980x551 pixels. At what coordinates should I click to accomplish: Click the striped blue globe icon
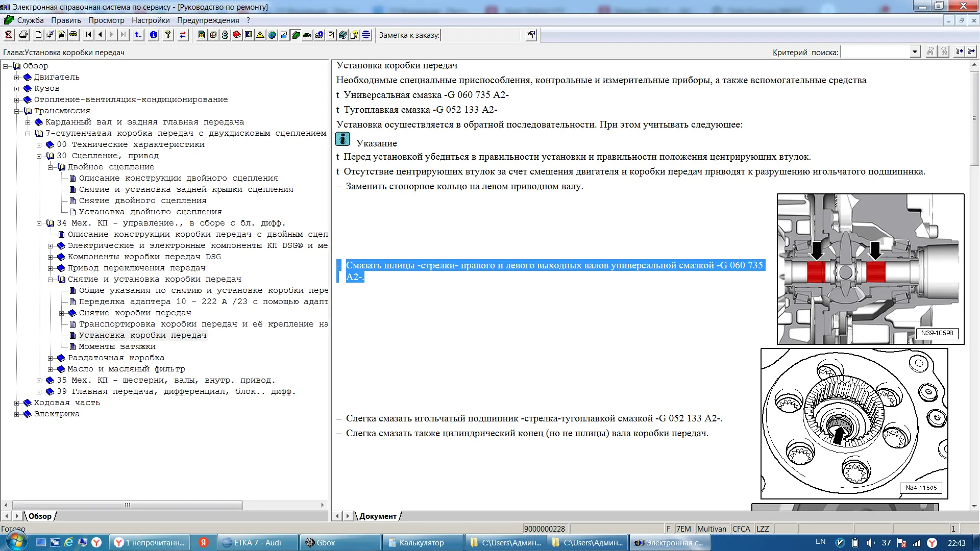366,35
